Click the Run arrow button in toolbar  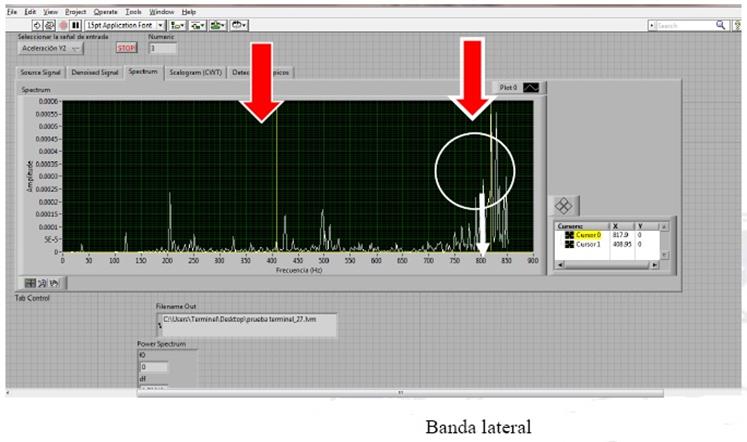point(38,24)
